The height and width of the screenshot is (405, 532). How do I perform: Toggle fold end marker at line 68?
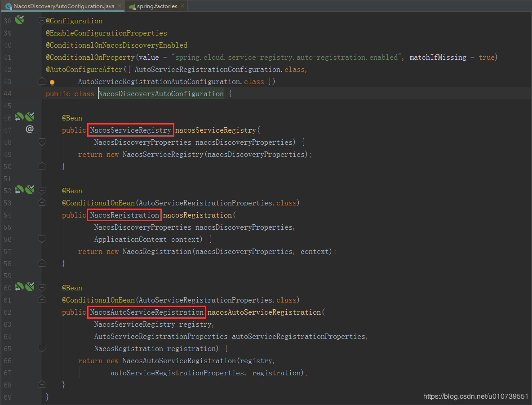tap(42, 385)
